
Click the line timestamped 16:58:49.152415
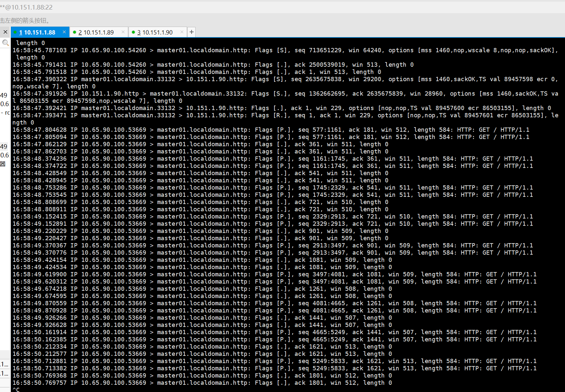273,217
